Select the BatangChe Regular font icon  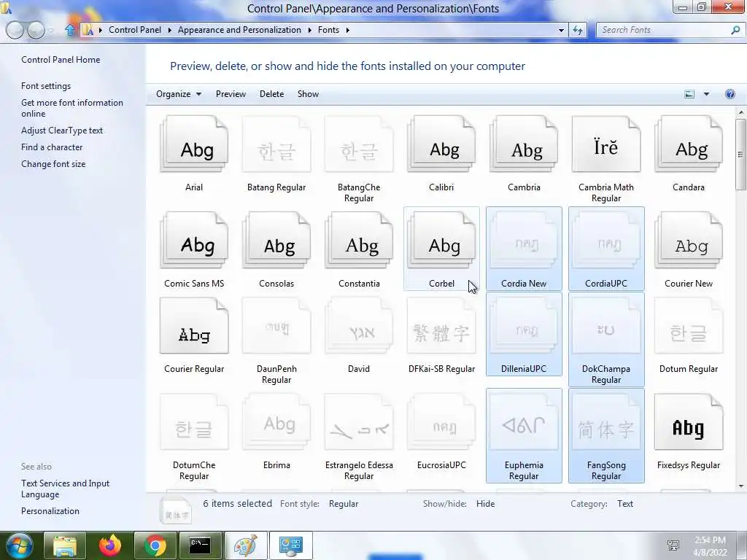click(359, 144)
